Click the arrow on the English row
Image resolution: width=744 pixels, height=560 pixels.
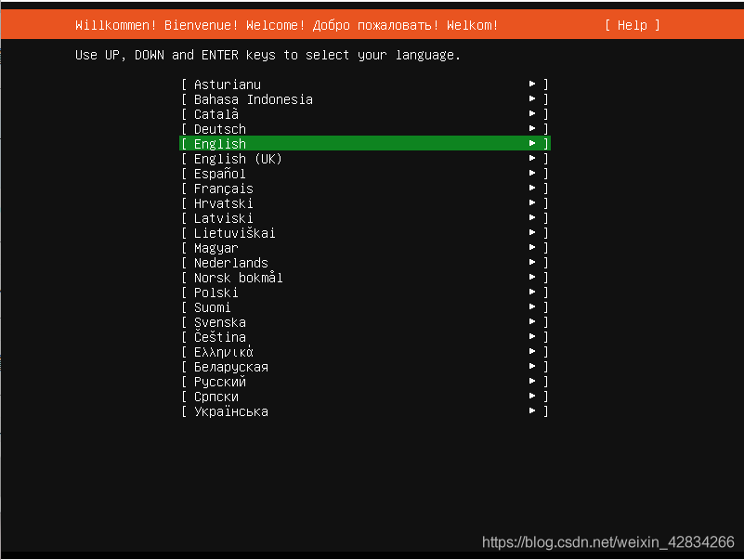point(532,143)
